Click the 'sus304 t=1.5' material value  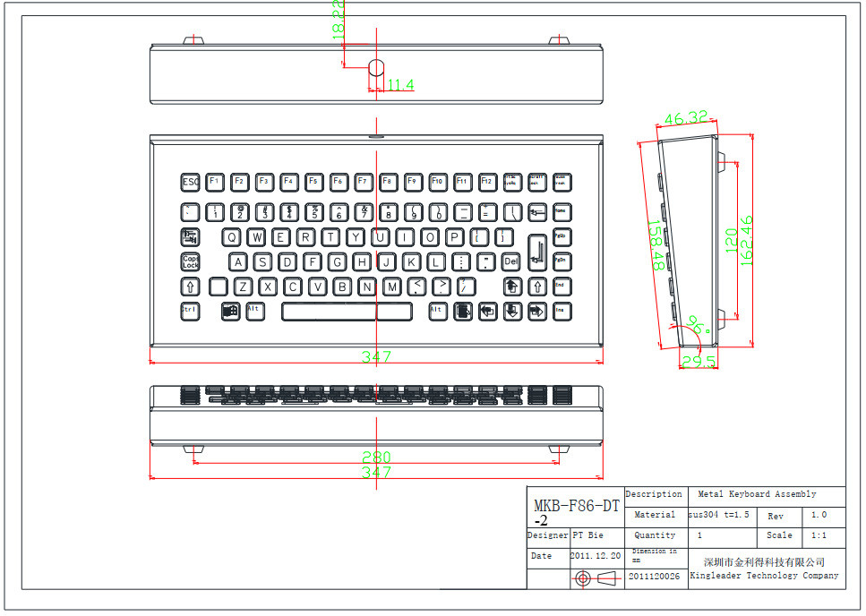[719, 515]
